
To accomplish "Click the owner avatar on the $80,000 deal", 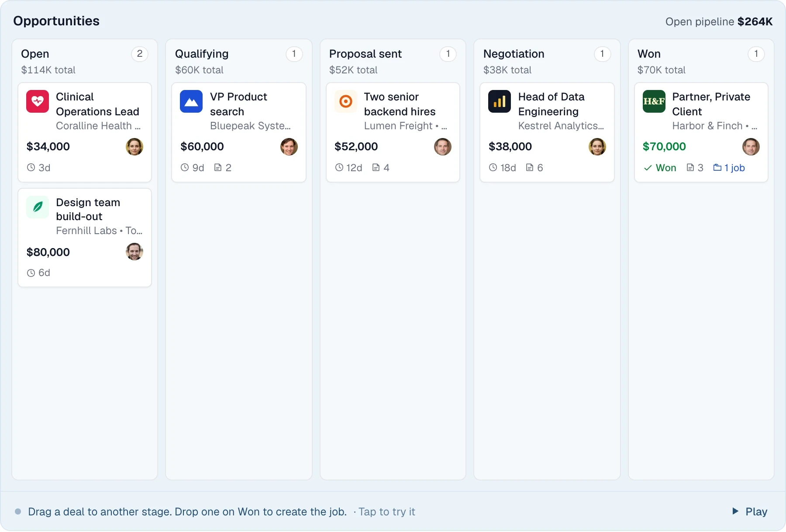I will (x=134, y=252).
